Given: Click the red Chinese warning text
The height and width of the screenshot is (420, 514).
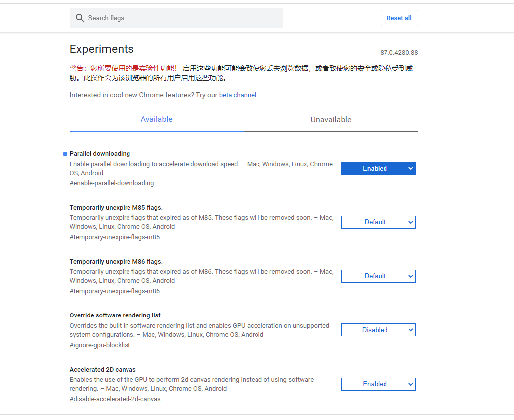Looking at the screenshot, I should (123, 68).
